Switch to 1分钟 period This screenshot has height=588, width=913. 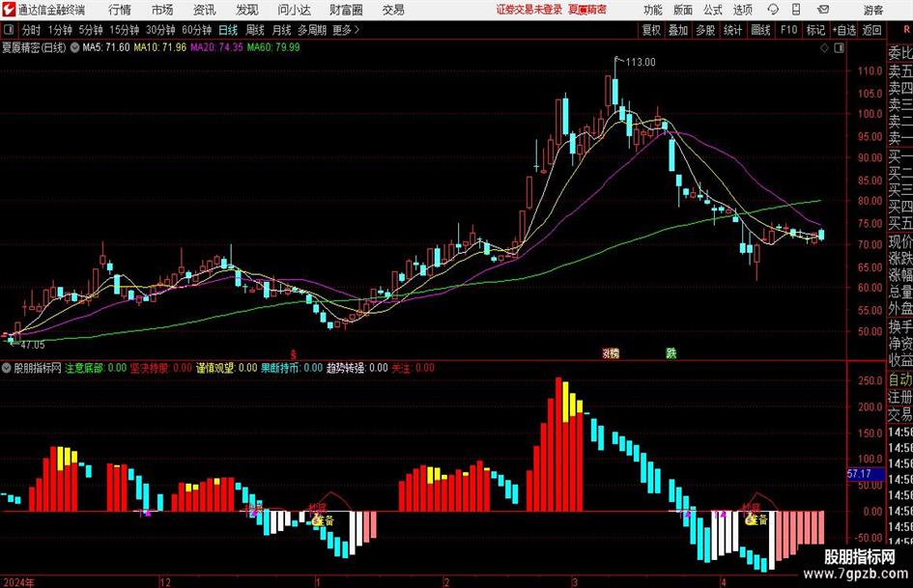click(60, 30)
